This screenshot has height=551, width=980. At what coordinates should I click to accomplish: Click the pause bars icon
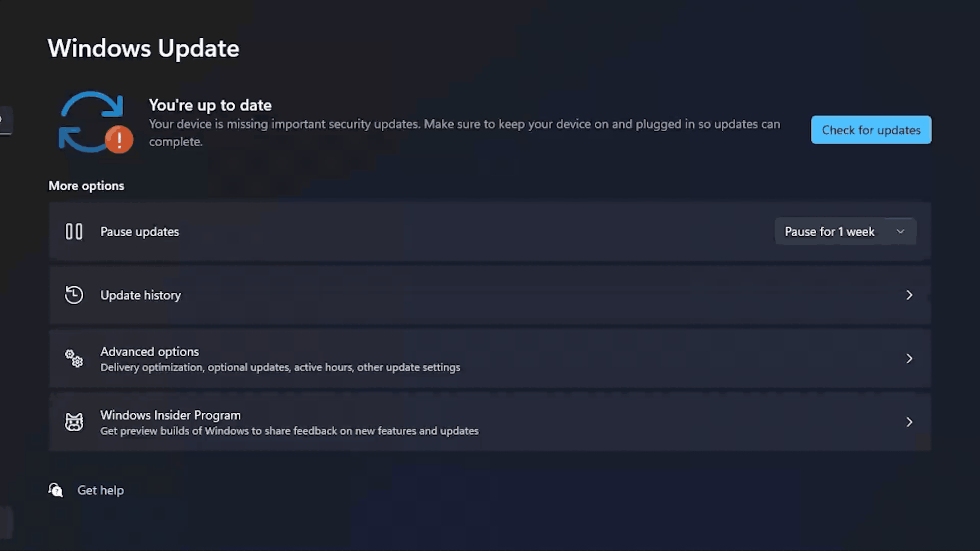click(74, 232)
